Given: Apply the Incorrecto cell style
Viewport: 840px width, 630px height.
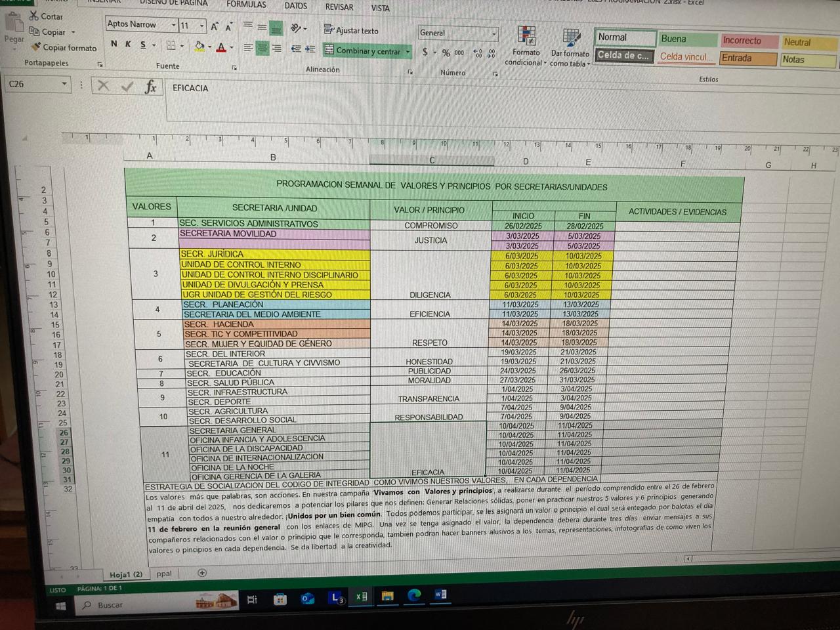Looking at the screenshot, I should coord(748,41).
